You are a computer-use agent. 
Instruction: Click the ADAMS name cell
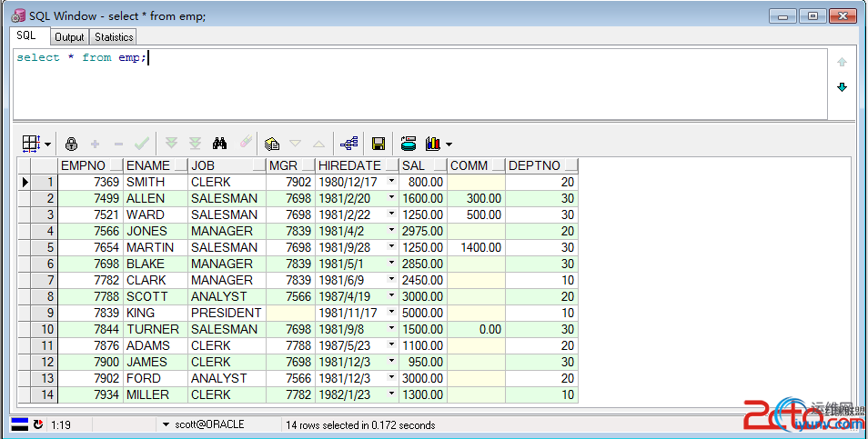pos(156,345)
